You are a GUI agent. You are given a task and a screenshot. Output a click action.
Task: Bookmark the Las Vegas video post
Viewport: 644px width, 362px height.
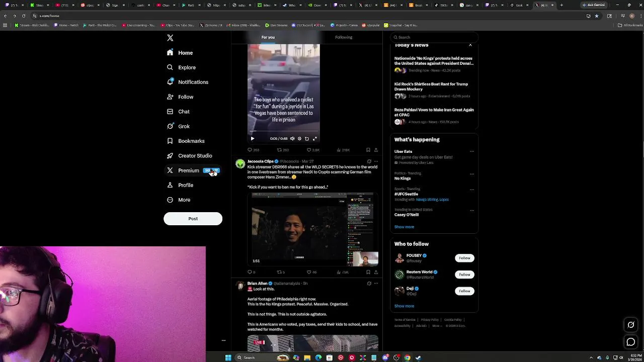click(x=368, y=150)
